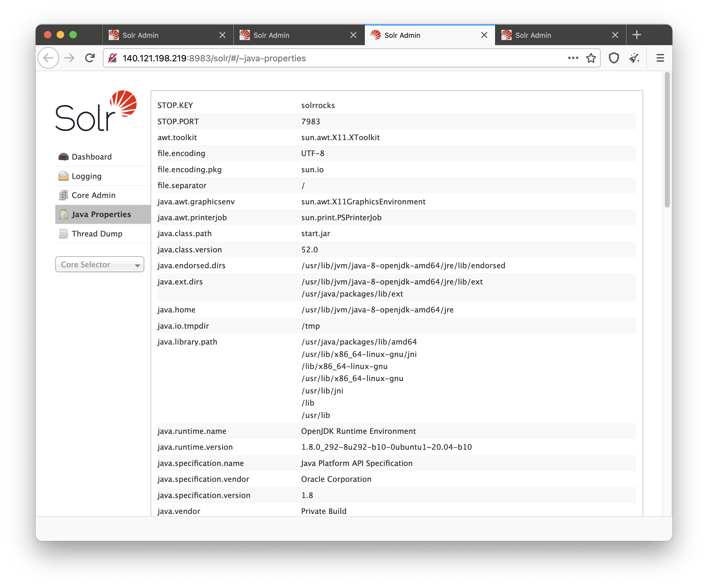Open the Logging page link
The image size is (708, 588).
(x=87, y=176)
